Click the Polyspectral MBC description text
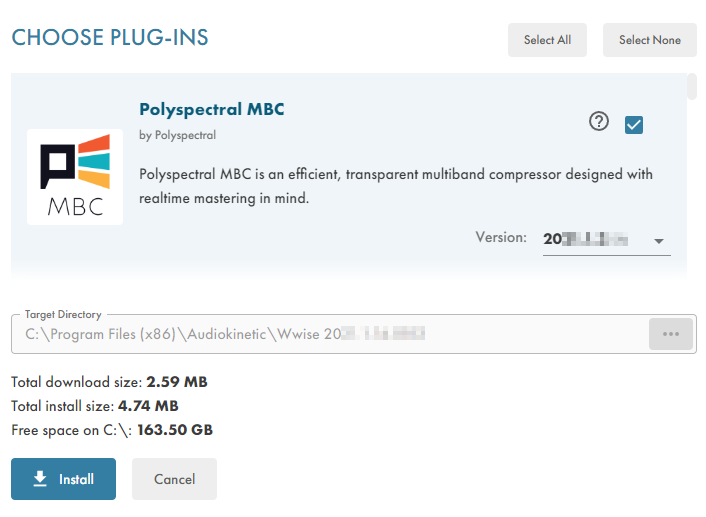 click(x=396, y=186)
